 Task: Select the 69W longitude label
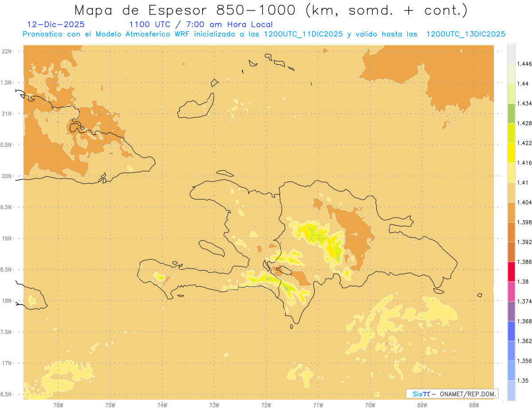(422, 405)
